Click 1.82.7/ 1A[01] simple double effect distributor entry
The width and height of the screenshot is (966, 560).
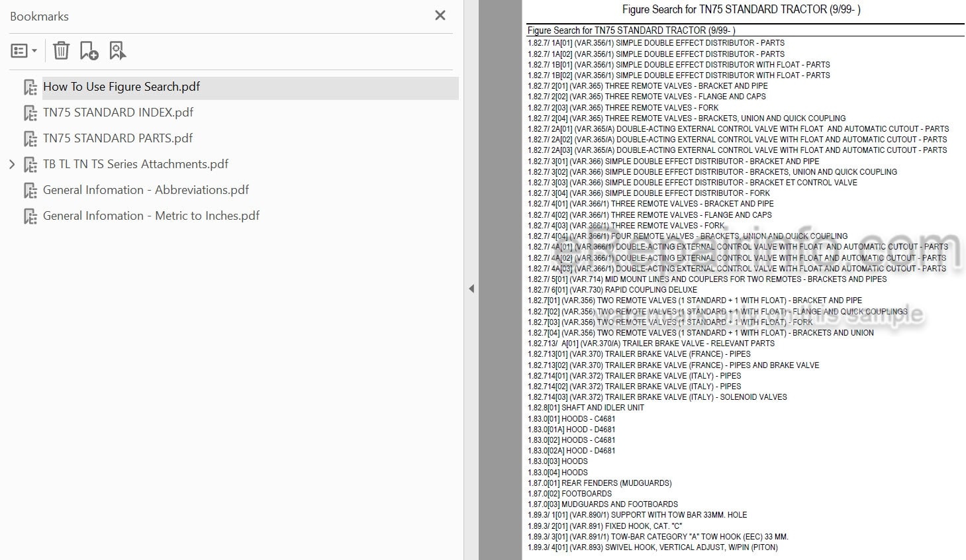(x=656, y=43)
